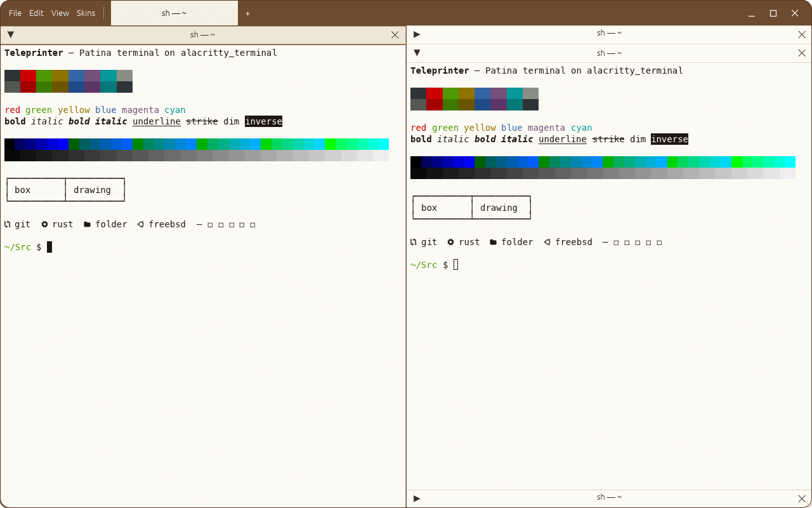
Task: Open the Edit menu
Action: [x=36, y=13]
